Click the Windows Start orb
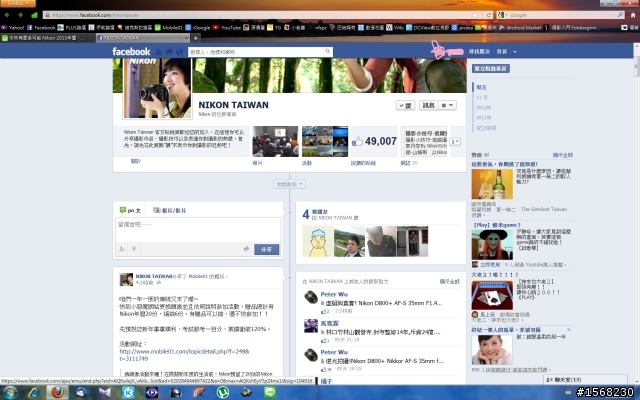Image resolution: width=640 pixels, height=400 pixels. tap(9, 393)
